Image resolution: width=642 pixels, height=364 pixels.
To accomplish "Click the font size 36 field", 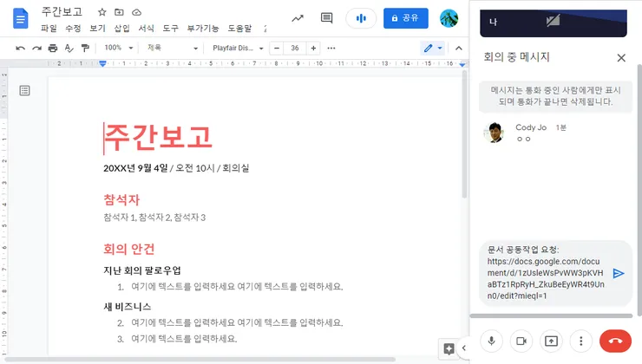I will (x=295, y=49).
